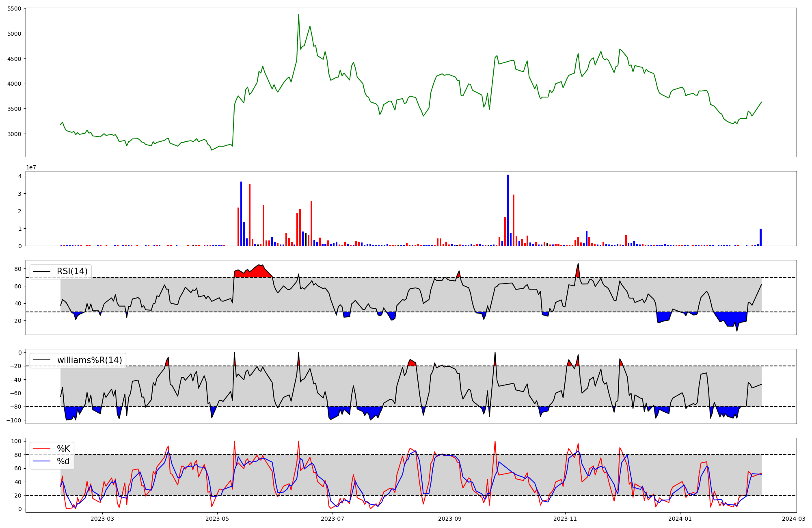This screenshot has width=812, height=528.
Task: Click the RSI(14) legend label
Action: coord(72,271)
